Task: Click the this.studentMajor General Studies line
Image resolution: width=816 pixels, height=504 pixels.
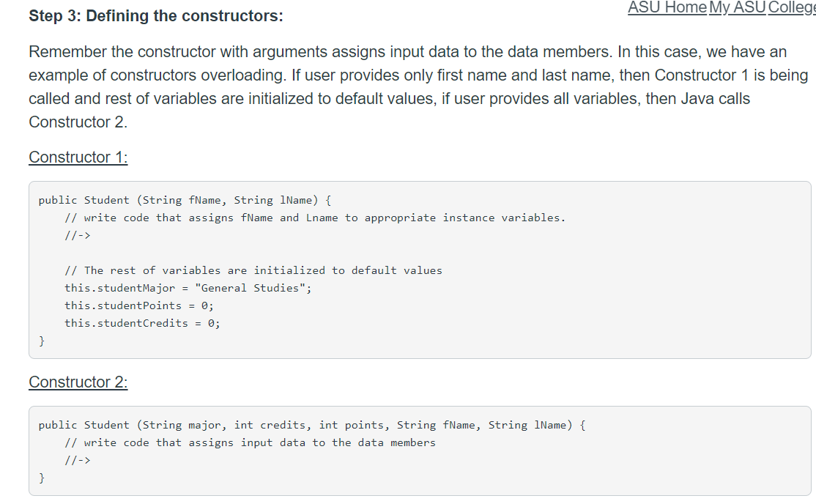Action: click(188, 288)
